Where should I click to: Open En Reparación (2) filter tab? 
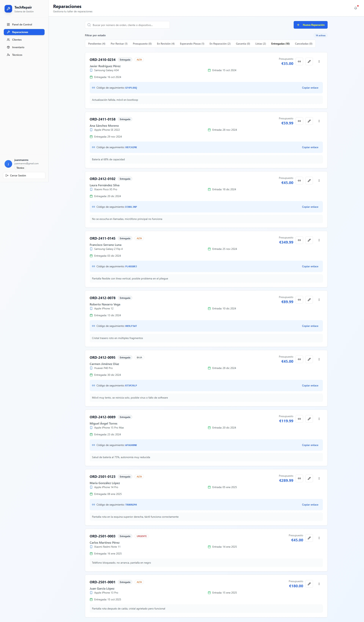tap(220, 44)
